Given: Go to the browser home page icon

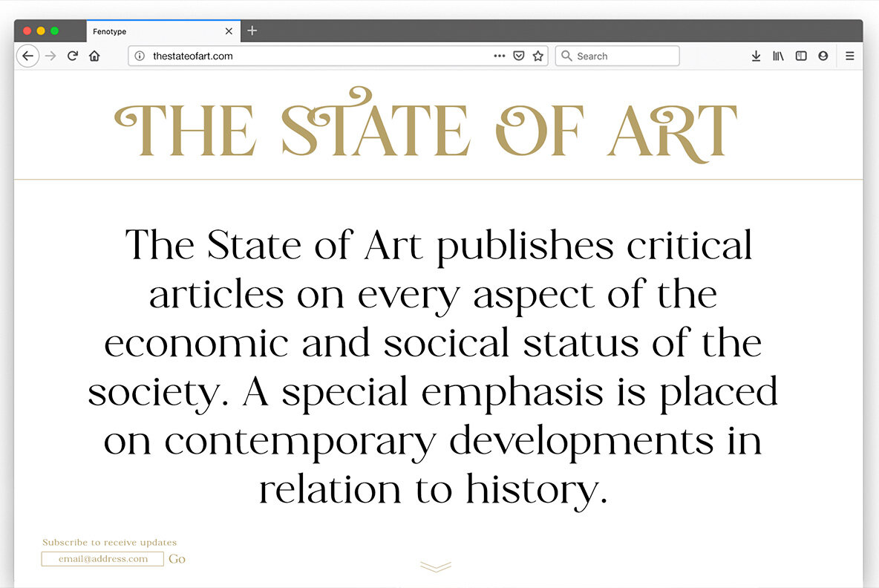Looking at the screenshot, I should tap(94, 56).
